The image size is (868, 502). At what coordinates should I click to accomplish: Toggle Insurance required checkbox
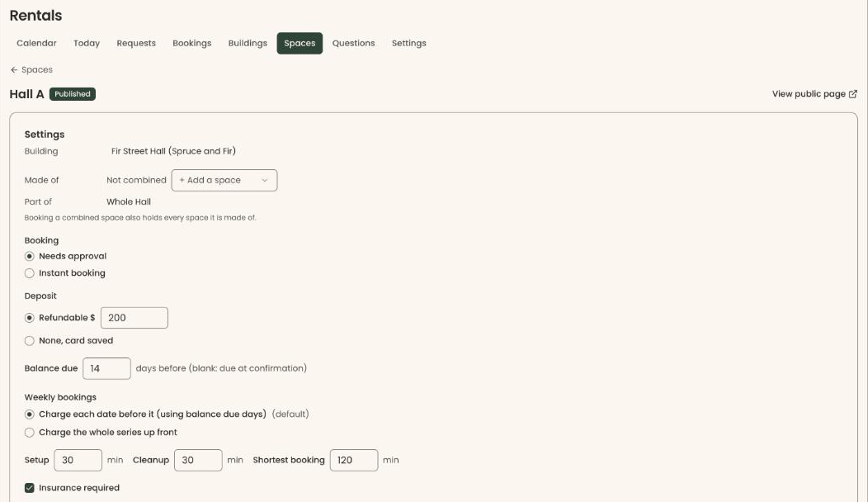(x=30, y=488)
